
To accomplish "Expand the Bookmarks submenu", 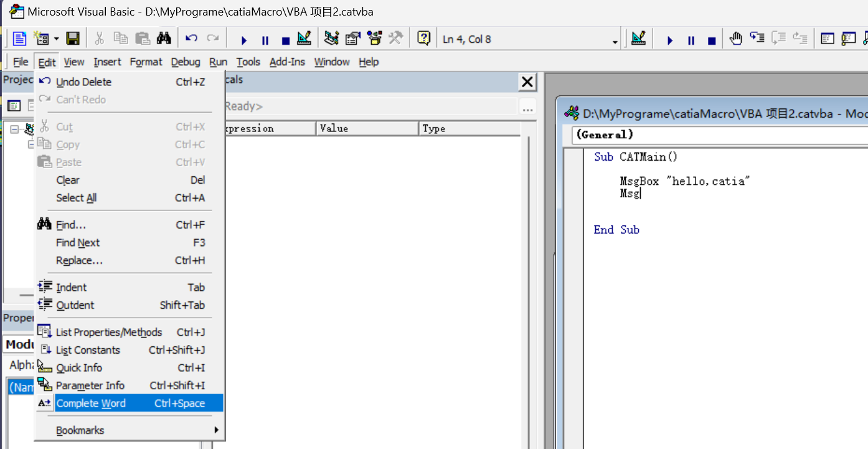I will click(130, 430).
